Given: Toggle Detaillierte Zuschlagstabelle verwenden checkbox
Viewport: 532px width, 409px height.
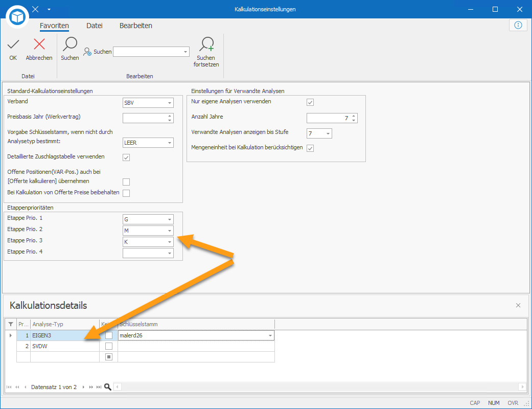Looking at the screenshot, I should (x=126, y=157).
